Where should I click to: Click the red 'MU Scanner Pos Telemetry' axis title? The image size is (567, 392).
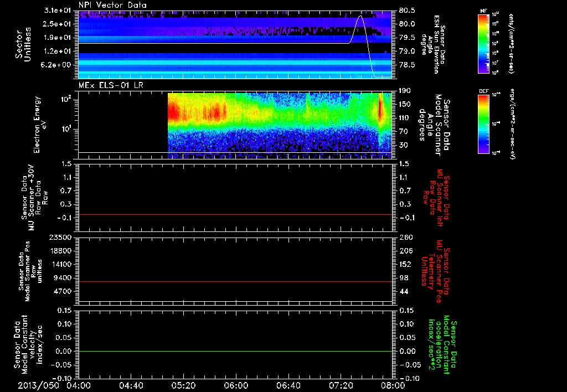tap(436, 271)
